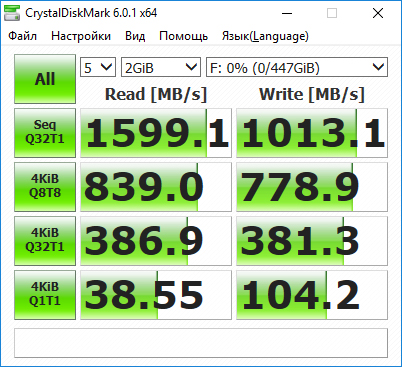Click the 4KiB Q1T1 read result 38.55
The width and height of the screenshot is (402, 367).
(156, 295)
